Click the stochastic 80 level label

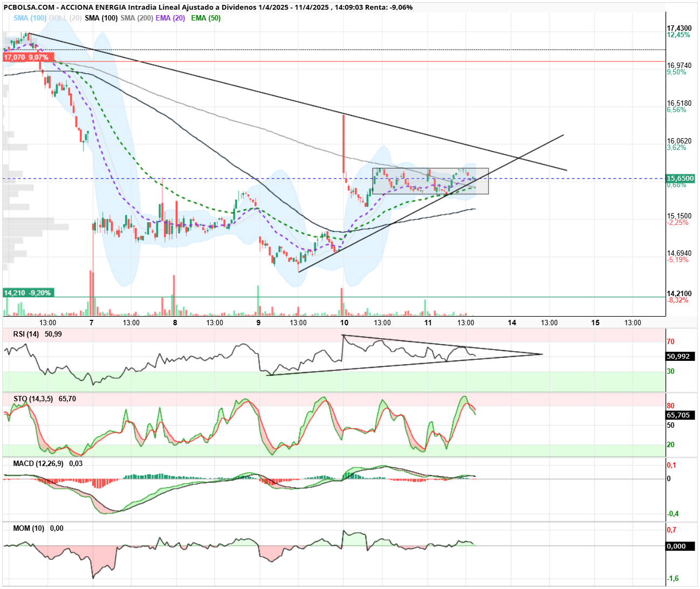coord(671,406)
